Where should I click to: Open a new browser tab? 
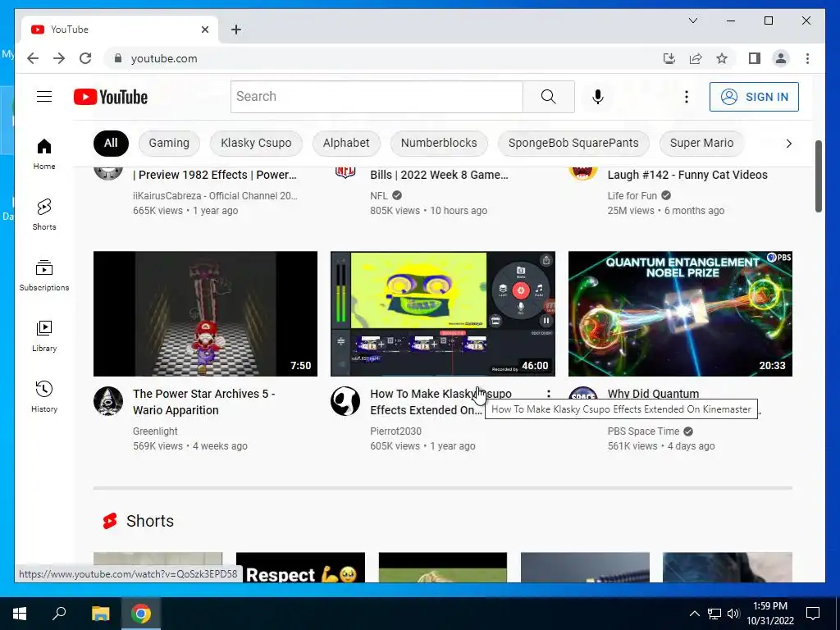pyautogui.click(x=235, y=30)
